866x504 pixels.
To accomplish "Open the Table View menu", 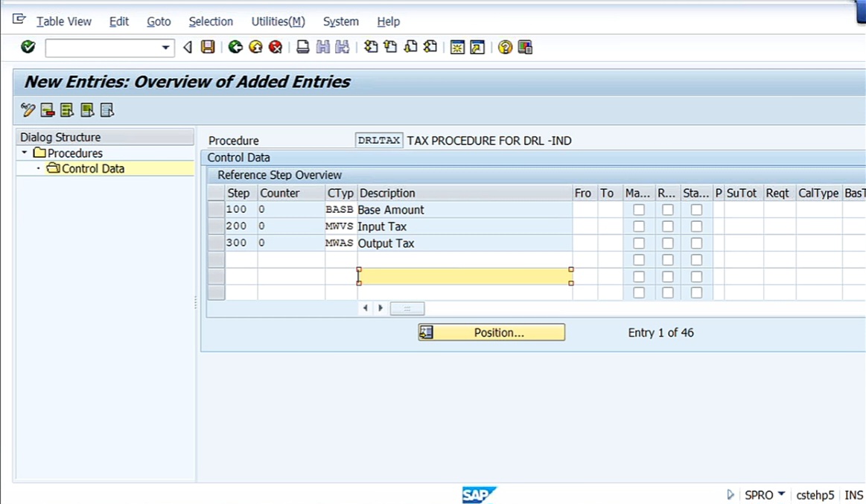I will (x=63, y=22).
